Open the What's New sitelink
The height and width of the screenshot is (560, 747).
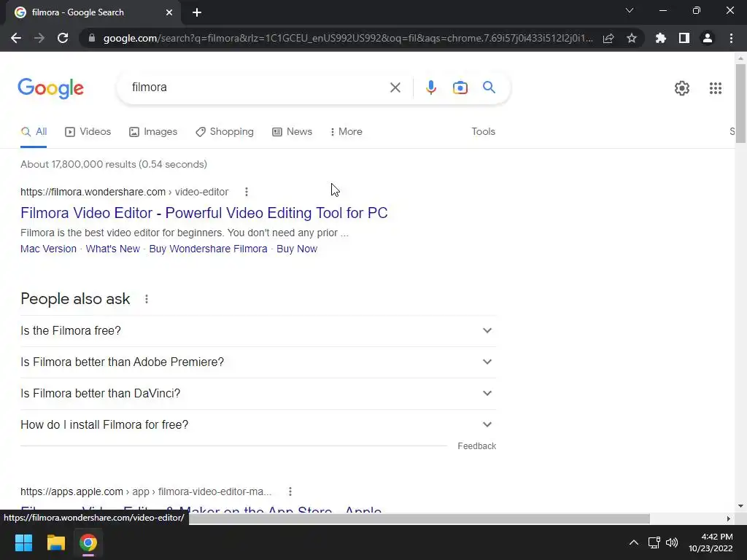pyautogui.click(x=113, y=249)
